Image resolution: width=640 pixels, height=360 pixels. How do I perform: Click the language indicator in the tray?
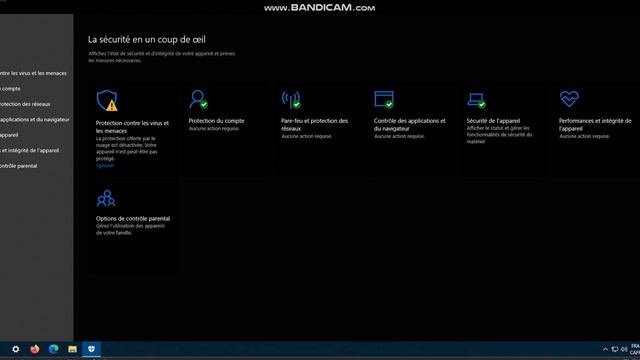(x=635, y=349)
